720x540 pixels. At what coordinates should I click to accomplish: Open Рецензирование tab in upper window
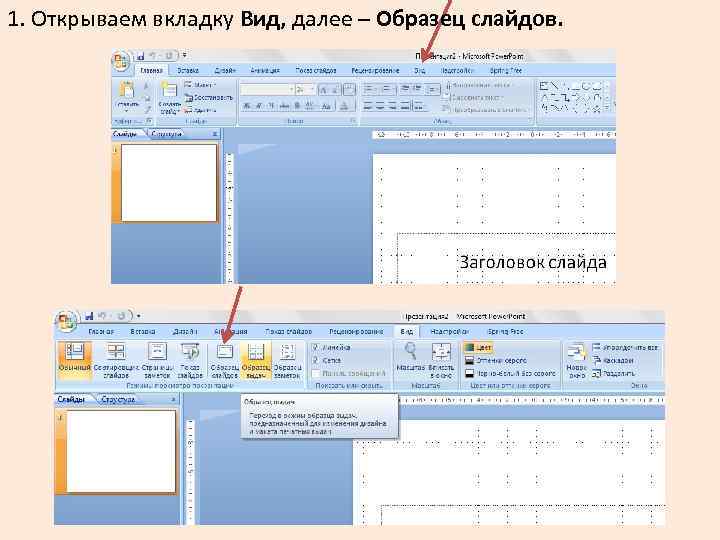click(375, 70)
